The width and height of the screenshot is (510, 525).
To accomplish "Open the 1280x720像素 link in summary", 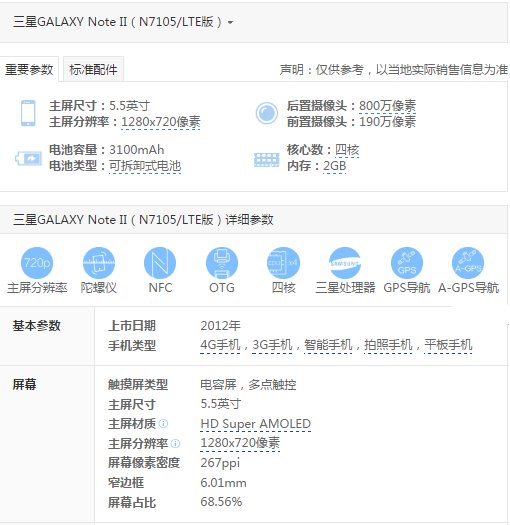I will 161,122.
